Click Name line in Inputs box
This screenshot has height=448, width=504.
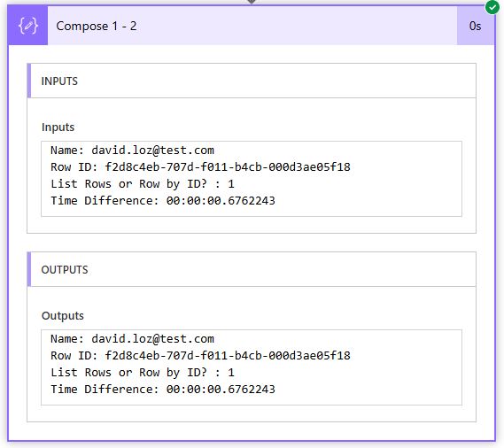coord(132,151)
